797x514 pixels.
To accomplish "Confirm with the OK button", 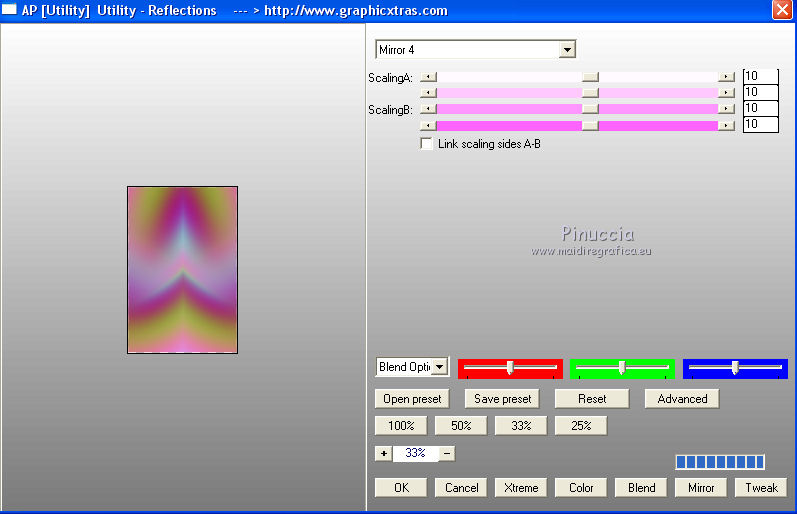I will coord(401,488).
